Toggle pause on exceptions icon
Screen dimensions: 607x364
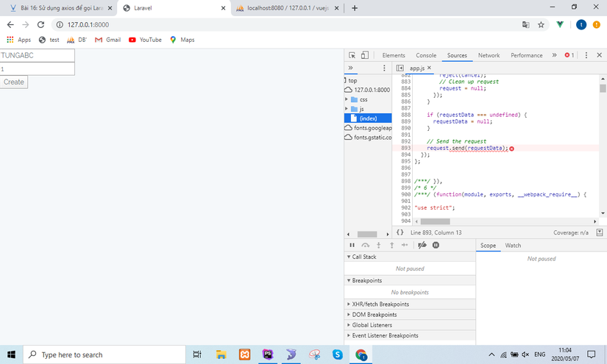point(436,245)
